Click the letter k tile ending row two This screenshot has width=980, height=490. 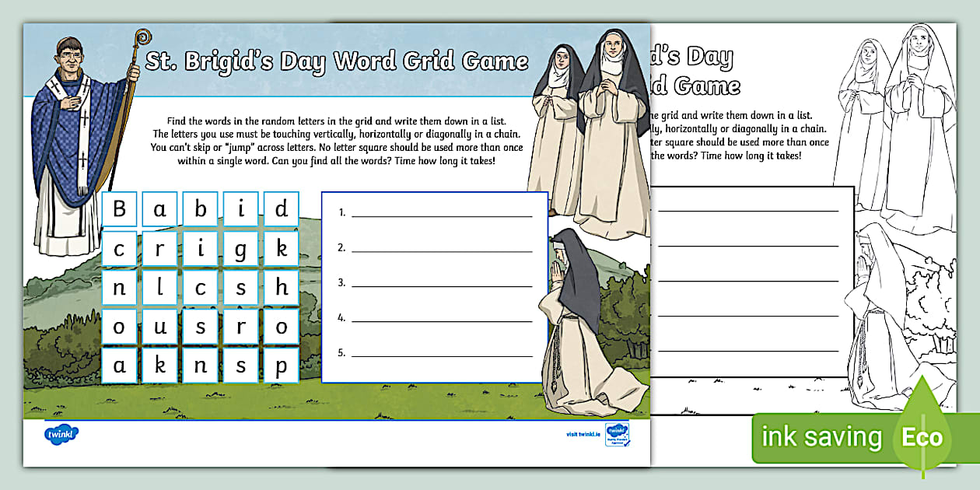coord(283,248)
